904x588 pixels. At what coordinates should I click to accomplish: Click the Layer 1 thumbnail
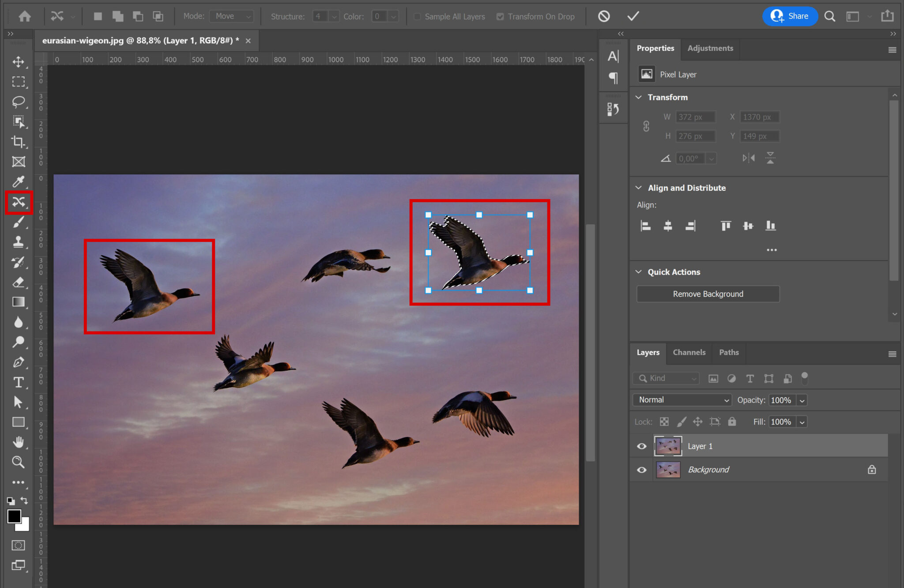pos(668,446)
